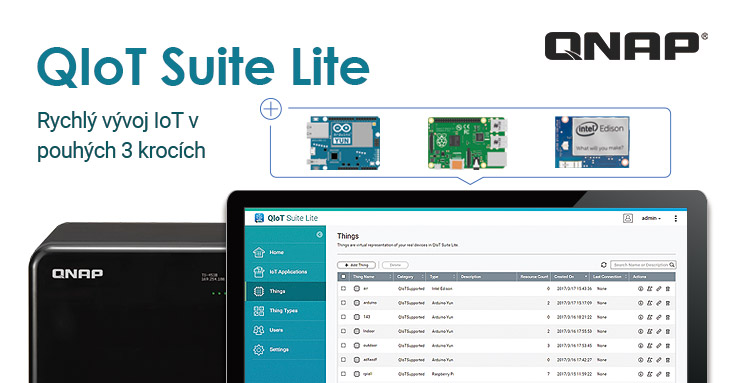Open the three-dot more options menu

[x=676, y=218]
